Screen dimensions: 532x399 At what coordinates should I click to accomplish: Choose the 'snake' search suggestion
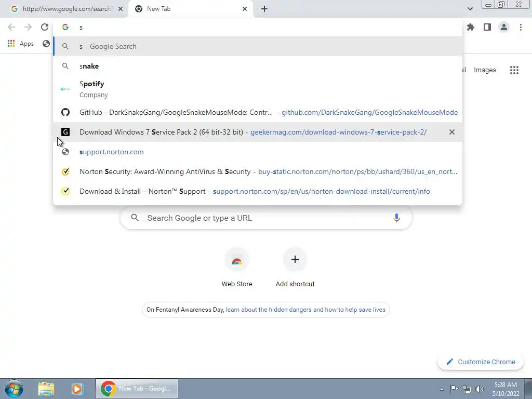pos(258,66)
